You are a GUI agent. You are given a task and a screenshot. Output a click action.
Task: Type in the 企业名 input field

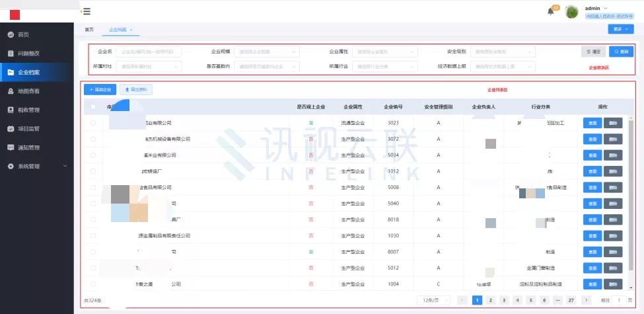[x=149, y=52]
